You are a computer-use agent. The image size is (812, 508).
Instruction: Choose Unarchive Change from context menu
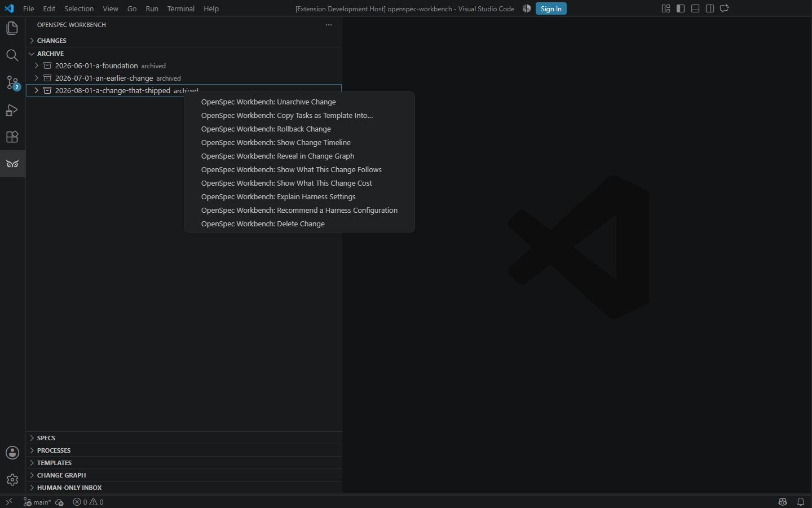[299, 102]
